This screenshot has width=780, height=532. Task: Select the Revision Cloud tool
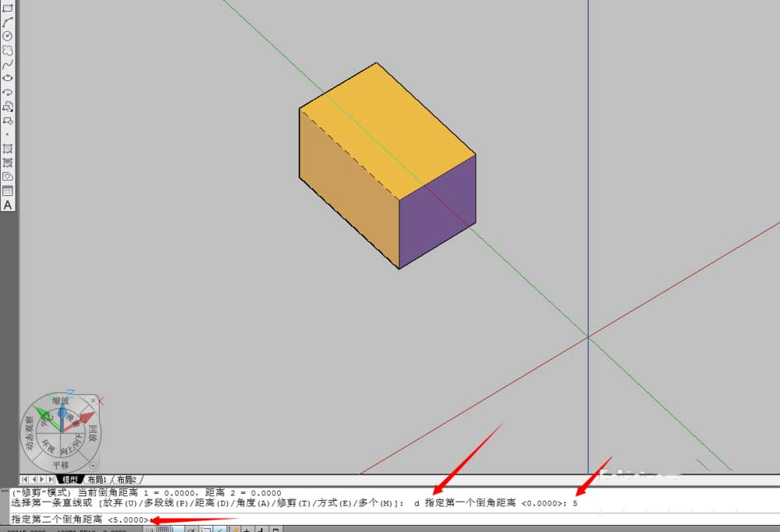[9, 48]
